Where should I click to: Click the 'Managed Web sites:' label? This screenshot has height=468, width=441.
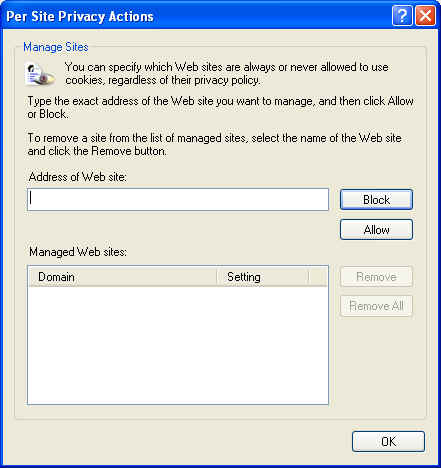point(78,252)
